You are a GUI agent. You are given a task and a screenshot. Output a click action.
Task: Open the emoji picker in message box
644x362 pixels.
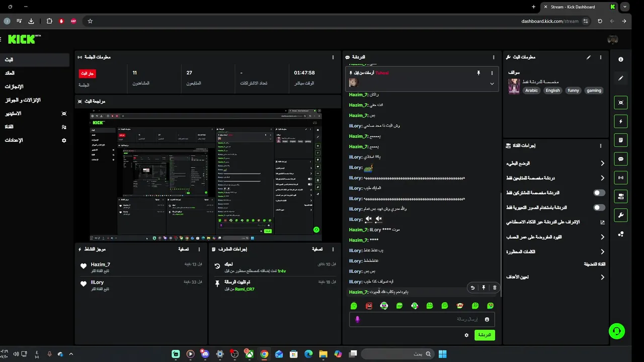[487, 319]
